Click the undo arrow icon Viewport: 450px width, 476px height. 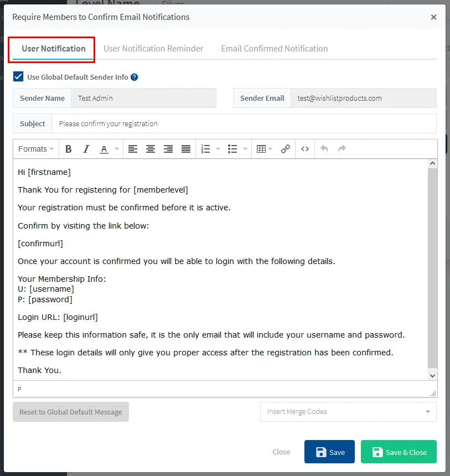(x=324, y=149)
